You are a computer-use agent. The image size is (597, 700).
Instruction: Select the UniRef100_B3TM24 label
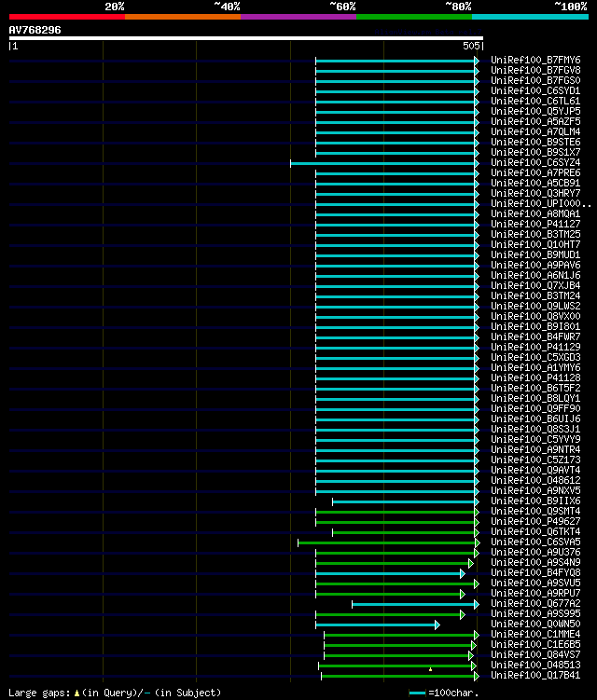click(x=535, y=296)
